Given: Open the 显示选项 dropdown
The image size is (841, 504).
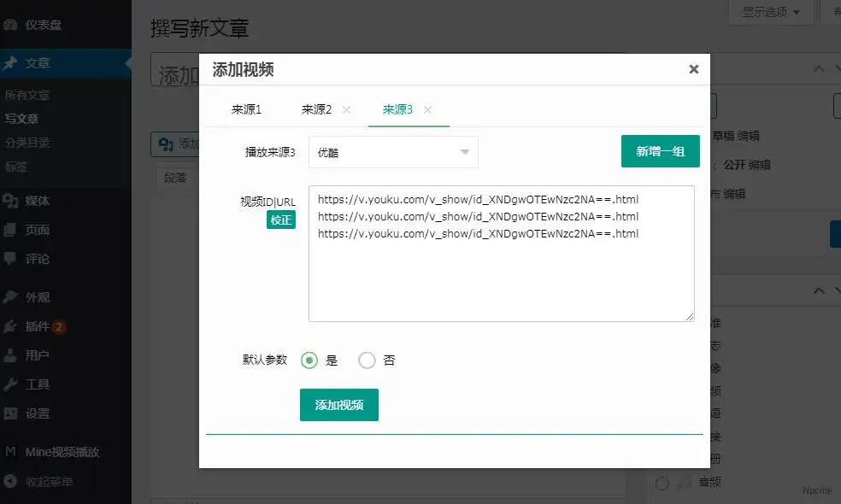Looking at the screenshot, I should (x=768, y=12).
